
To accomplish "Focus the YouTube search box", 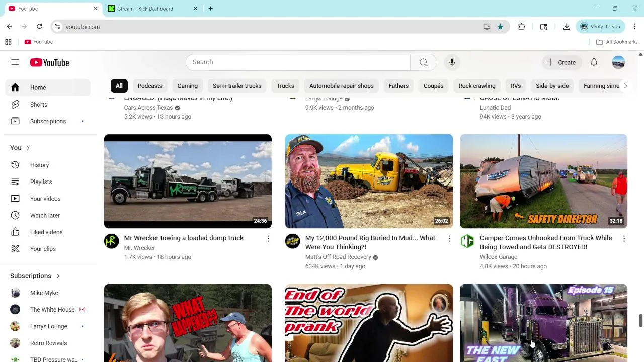I will [298, 62].
